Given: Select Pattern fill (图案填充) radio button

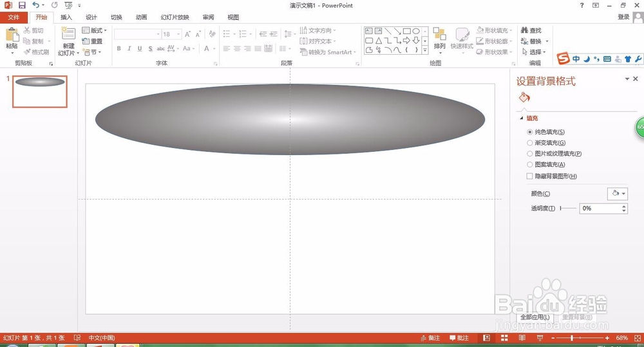Looking at the screenshot, I should tap(530, 165).
